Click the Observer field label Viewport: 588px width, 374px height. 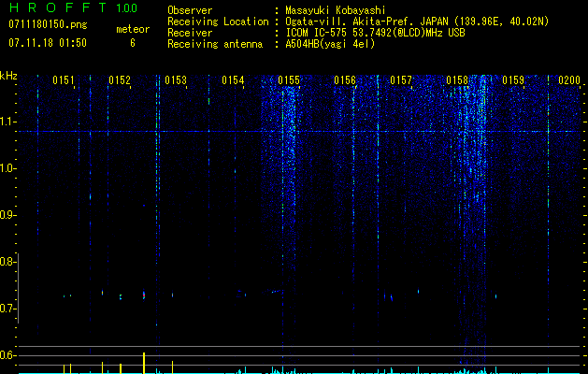pos(190,10)
